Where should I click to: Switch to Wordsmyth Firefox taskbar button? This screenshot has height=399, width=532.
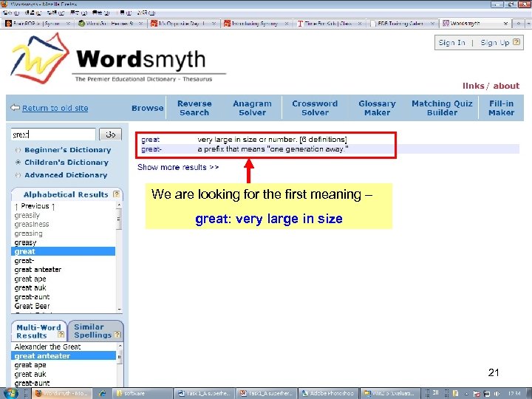62,394
